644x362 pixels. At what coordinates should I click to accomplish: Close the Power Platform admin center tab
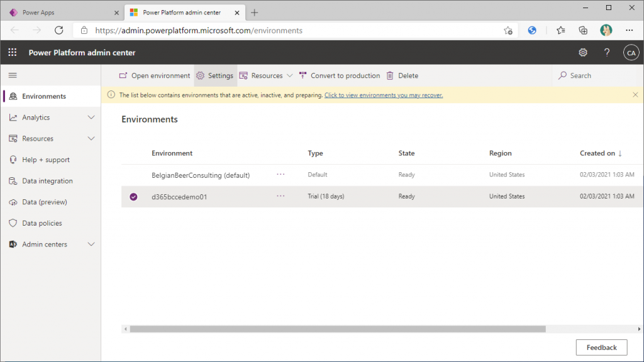click(237, 13)
